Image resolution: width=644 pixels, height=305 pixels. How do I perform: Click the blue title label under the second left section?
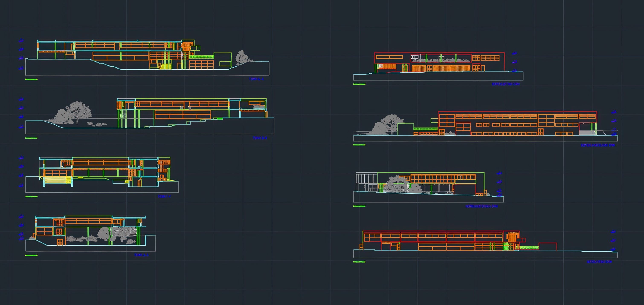point(260,138)
